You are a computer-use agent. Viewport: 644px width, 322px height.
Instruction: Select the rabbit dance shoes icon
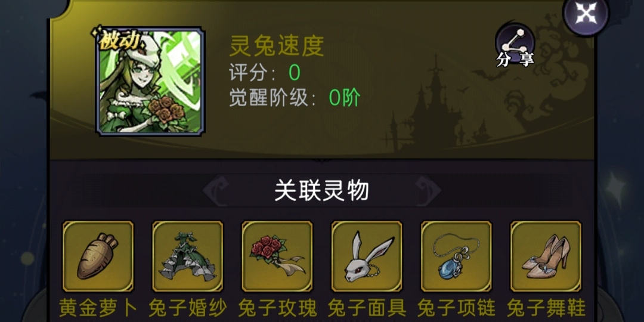(546, 256)
